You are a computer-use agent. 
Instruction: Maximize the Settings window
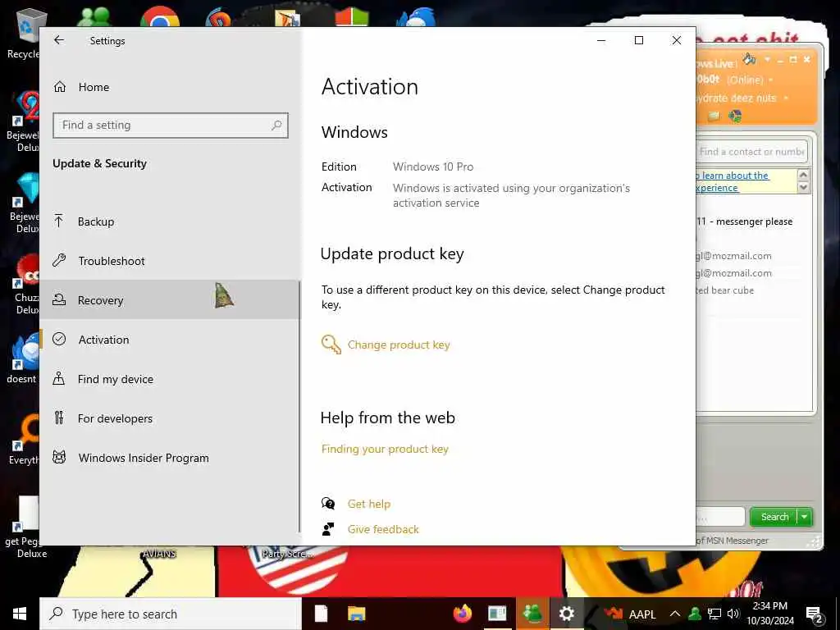[x=638, y=40]
